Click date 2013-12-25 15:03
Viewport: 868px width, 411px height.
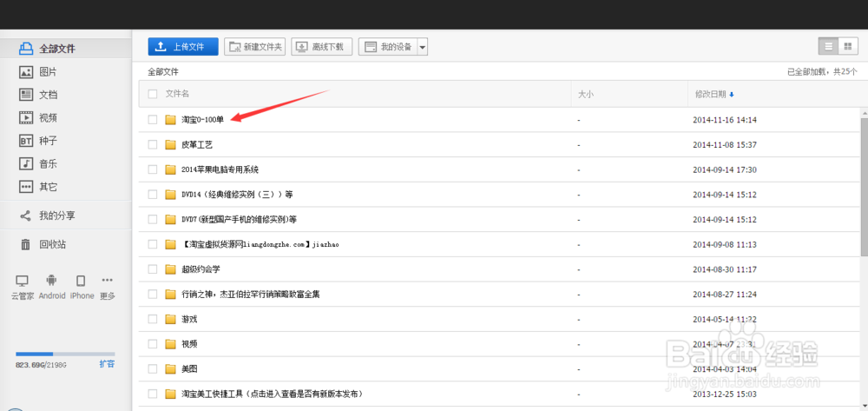point(725,394)
